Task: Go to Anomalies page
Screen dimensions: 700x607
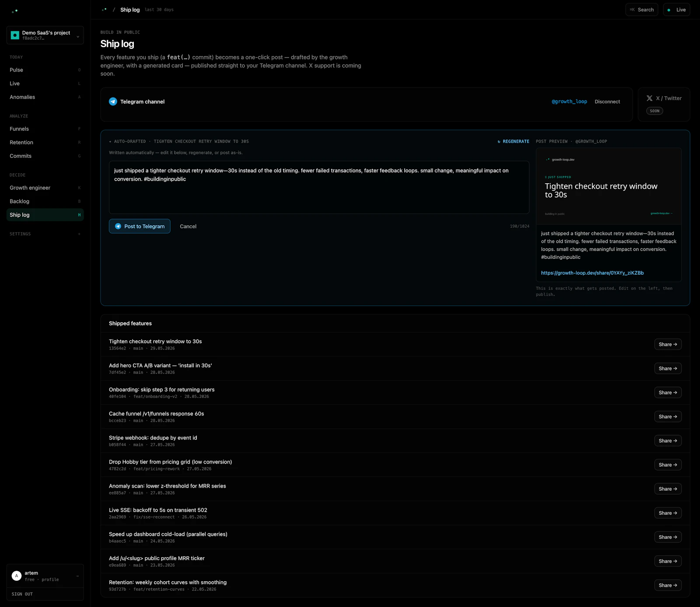Action: (45, 97)
